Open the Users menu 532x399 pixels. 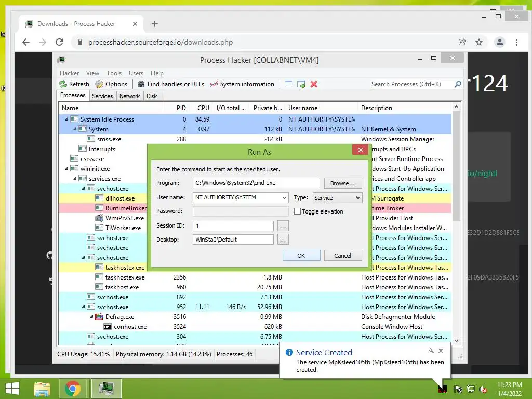click(136, 73)
